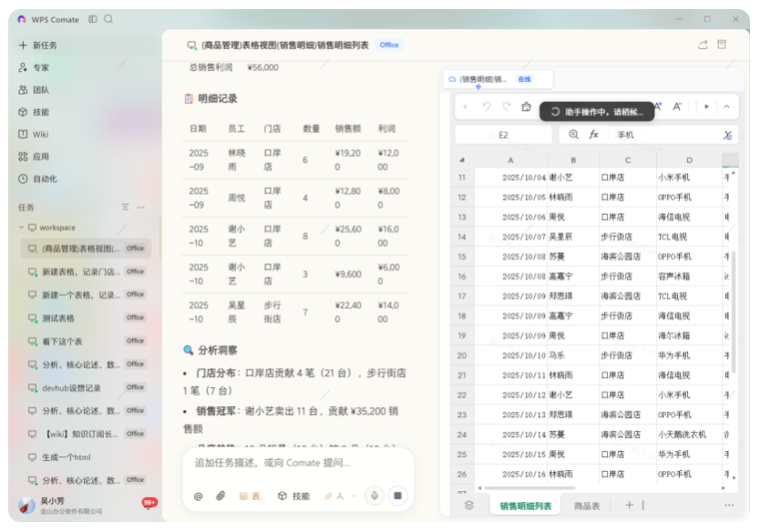
Task: Switch to the 商品表 sheet tab
Action: coord(587,506)
